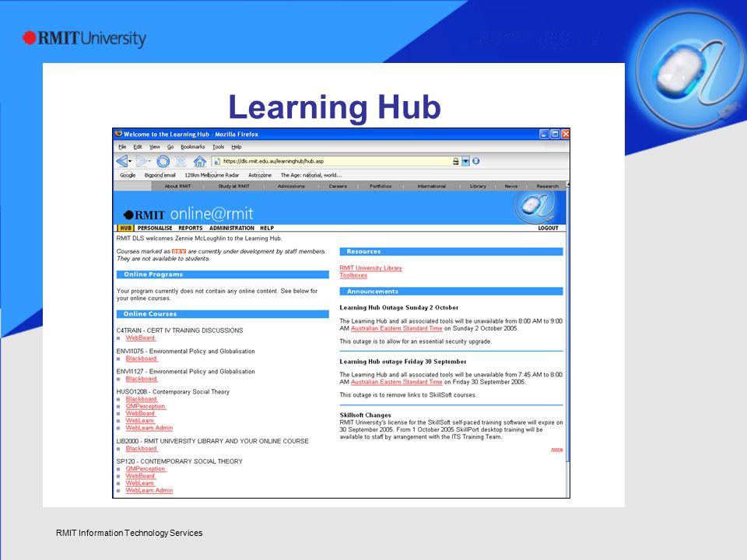Click the orange DEV badge

pyautogui.click(x=179, y=251)
